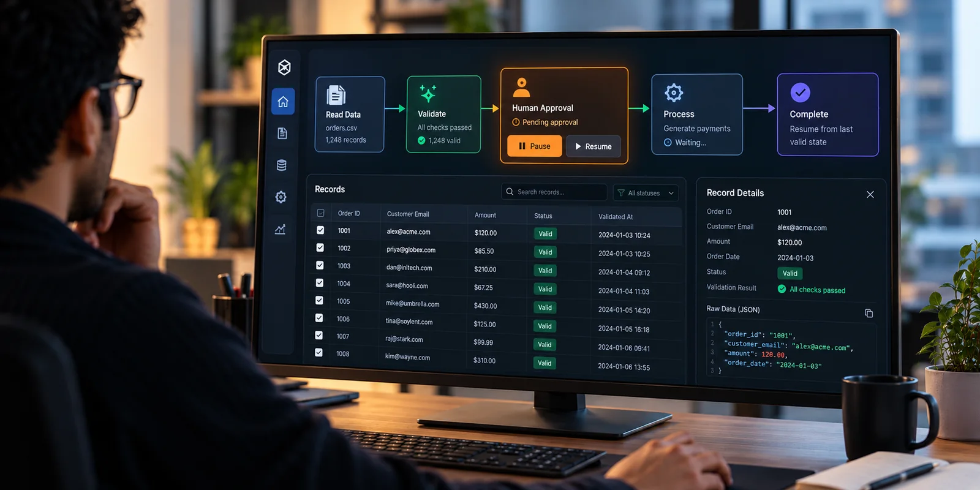Open the analytics chart sidebar icon
The width and height of the screenshot is (980, 490).
(x=280, y=229)
